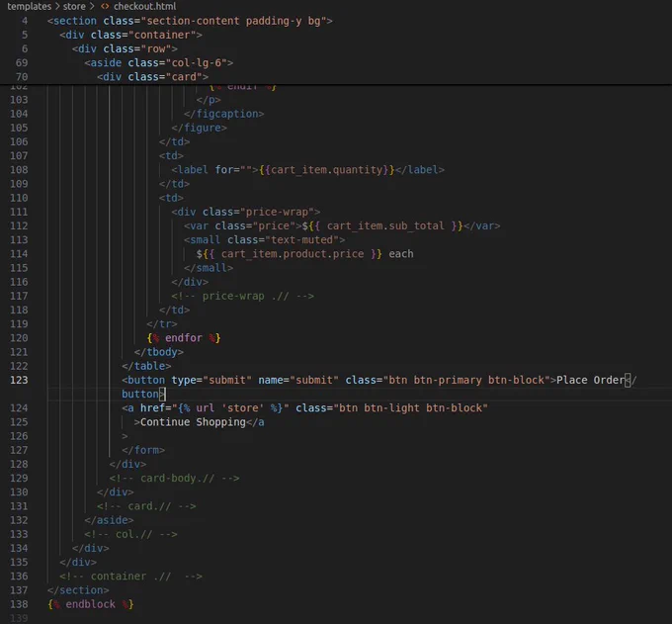Click the "btn btn-light btn-block" class string
The height and width of the screenshot is (624, 672).
(x=410, y=407)
